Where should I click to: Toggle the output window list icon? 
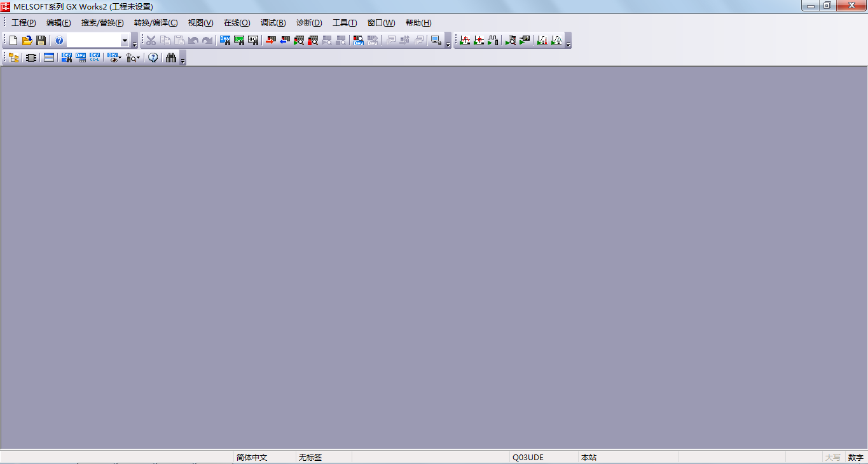coord(49,58)
